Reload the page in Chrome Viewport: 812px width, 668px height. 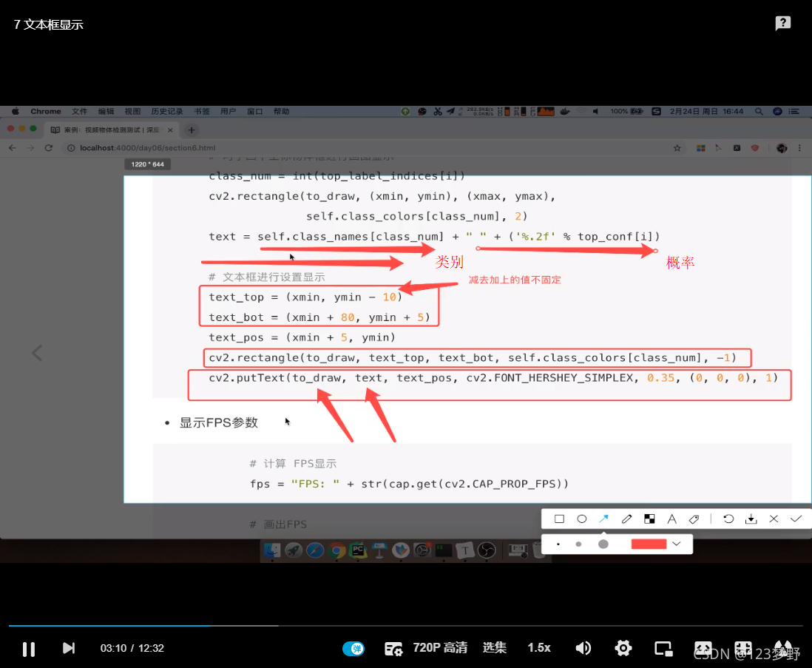pyautogui.click(x=49, y=148)
